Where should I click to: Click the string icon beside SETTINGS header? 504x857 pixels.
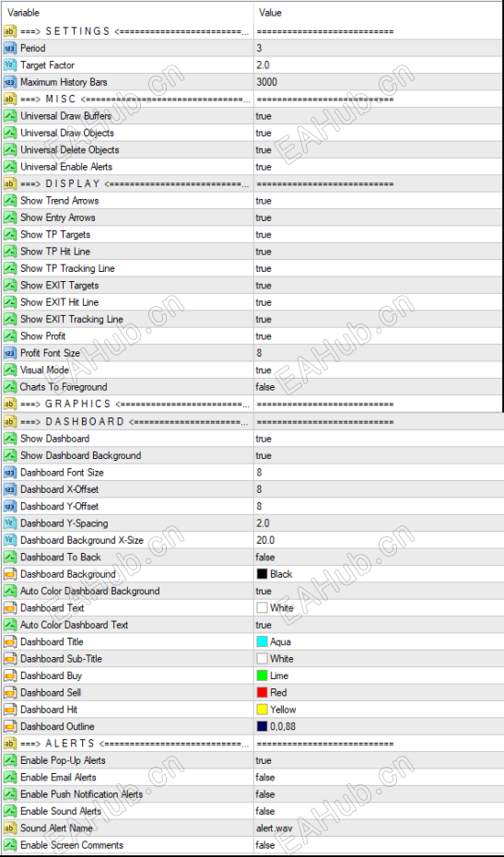click(x=10, y=31)
